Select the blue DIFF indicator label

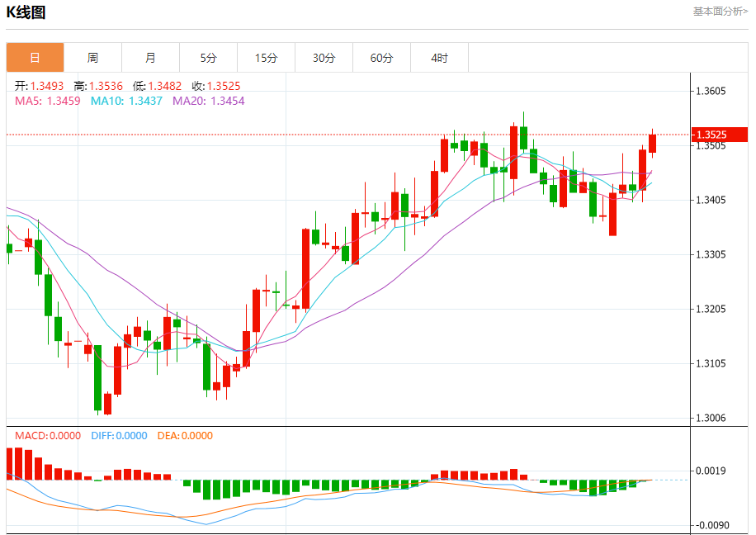tap(119, 435)
